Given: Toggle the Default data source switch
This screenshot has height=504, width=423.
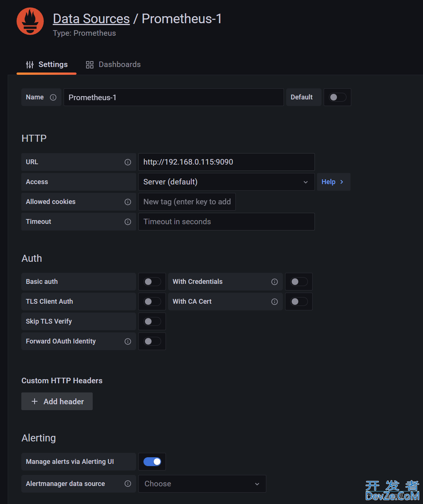Looking at the screenshot, I should point(337,97).
